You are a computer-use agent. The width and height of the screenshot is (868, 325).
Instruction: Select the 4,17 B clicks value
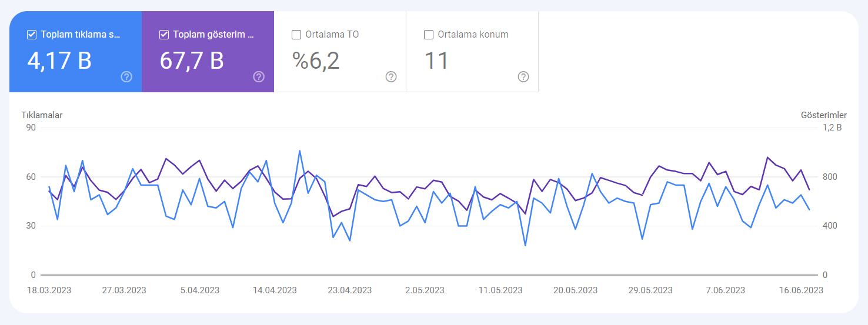[x=59, y=60]
